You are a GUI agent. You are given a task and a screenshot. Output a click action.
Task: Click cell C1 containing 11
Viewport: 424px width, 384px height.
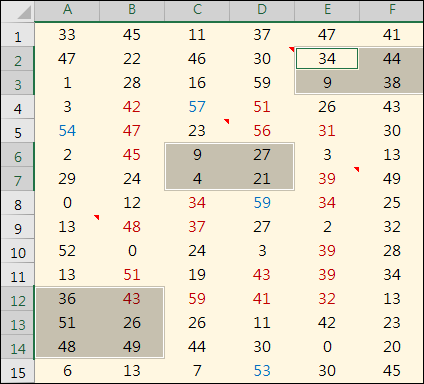[197, 35]
